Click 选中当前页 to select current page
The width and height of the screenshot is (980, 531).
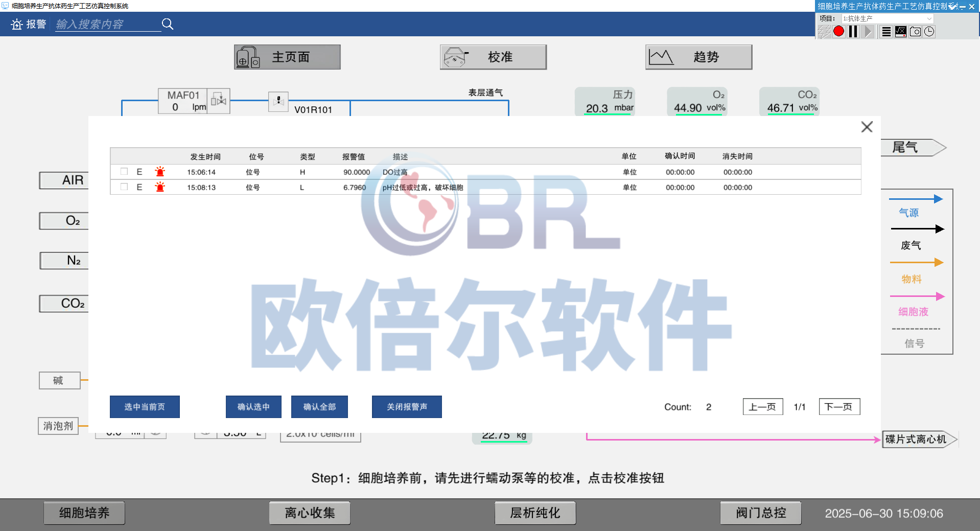point(145,407)
